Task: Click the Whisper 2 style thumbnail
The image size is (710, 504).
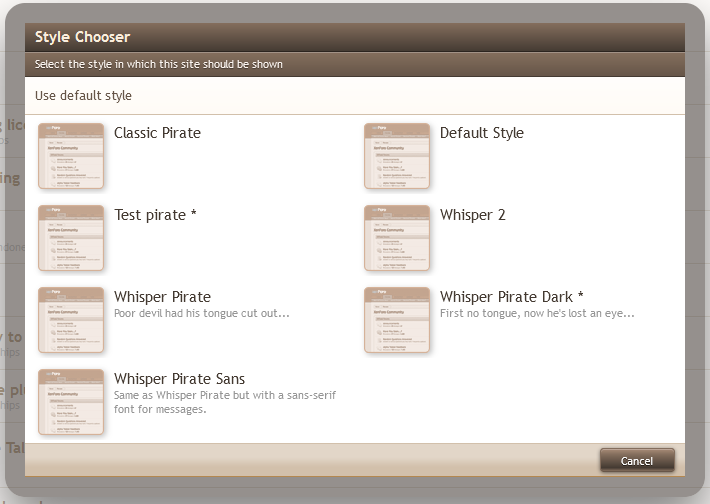Action: pyautogui.click(x=397, y=238)
